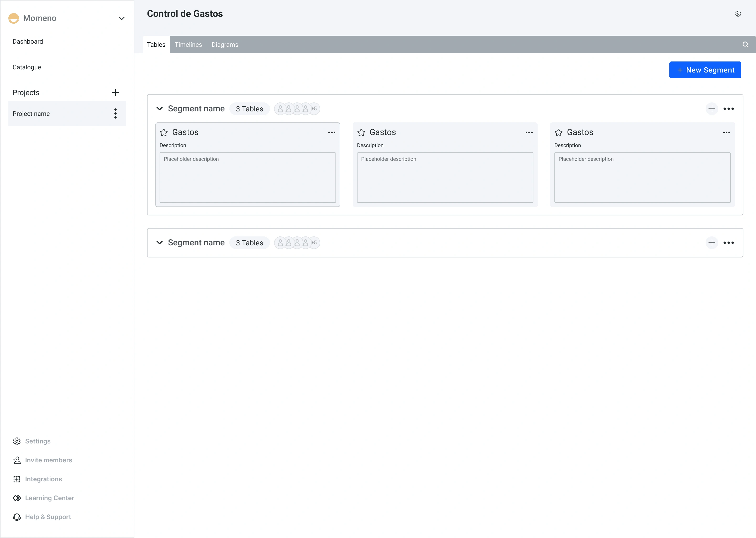Switch to the Timelines tab
The height and width of the screenshot is (538, 756).
188,44
